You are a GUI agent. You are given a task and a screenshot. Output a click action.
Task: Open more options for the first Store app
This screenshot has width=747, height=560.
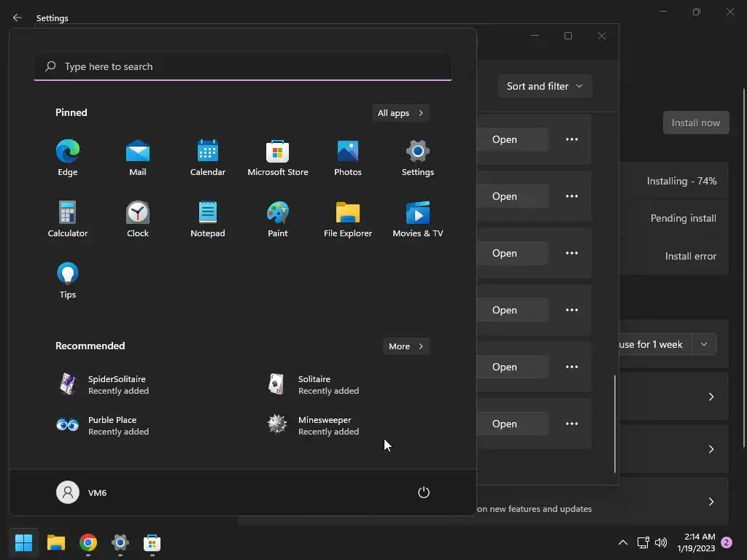pyautogui.click(x=572, y=139)
